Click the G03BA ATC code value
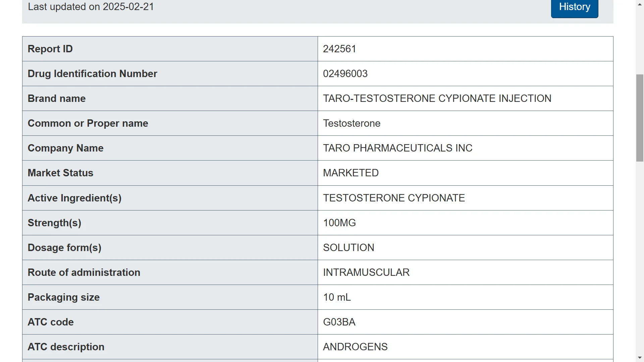Screen dimensions: 644x362 (x=339, y=322)
